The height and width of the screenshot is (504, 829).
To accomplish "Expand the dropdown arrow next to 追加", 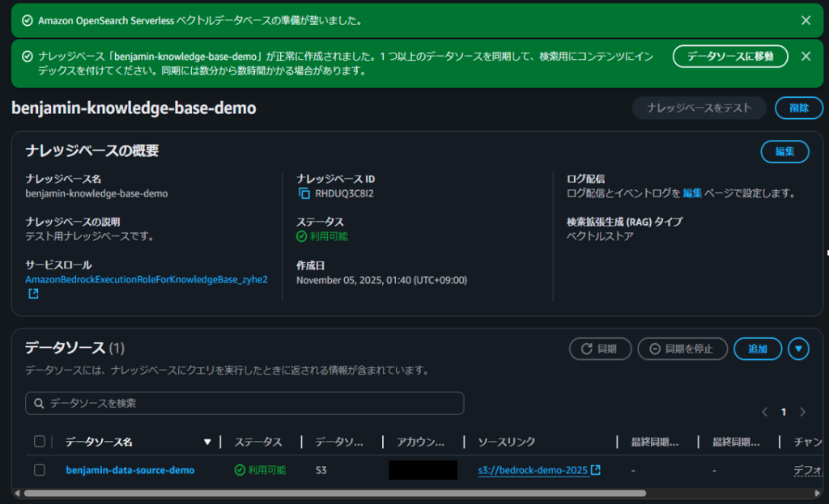I will pos(799,349).
